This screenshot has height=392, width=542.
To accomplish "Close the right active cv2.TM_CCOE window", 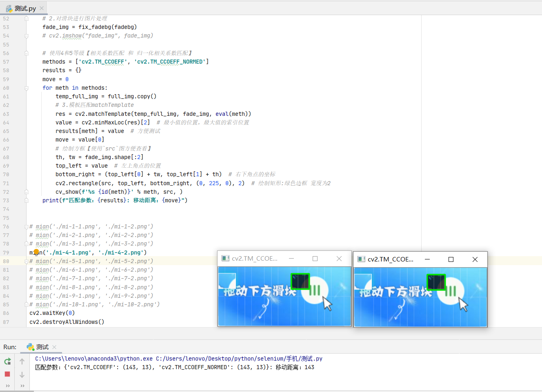I will pyautogui.click(x=475, y=259).
